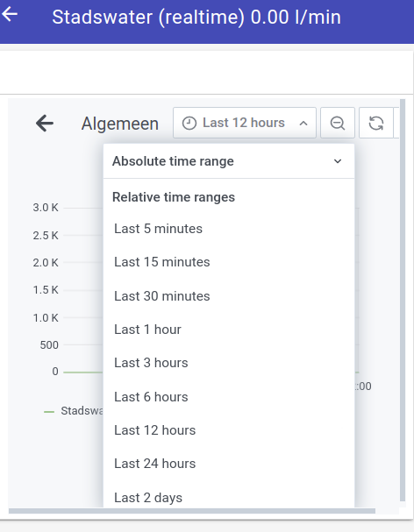Screen dimensions: 414x532
Task: Toggle the Stadswater legend series
Action: (x=74, y=411)
